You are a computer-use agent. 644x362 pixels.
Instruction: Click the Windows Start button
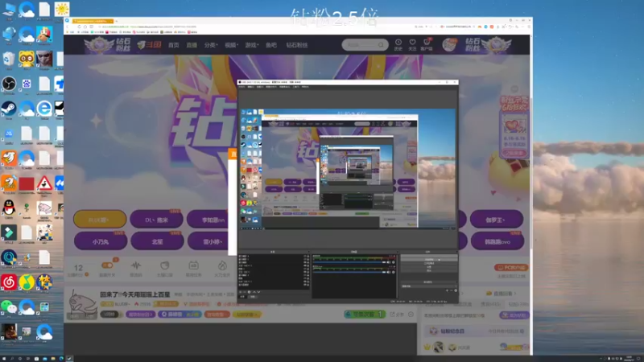[4, 359]
